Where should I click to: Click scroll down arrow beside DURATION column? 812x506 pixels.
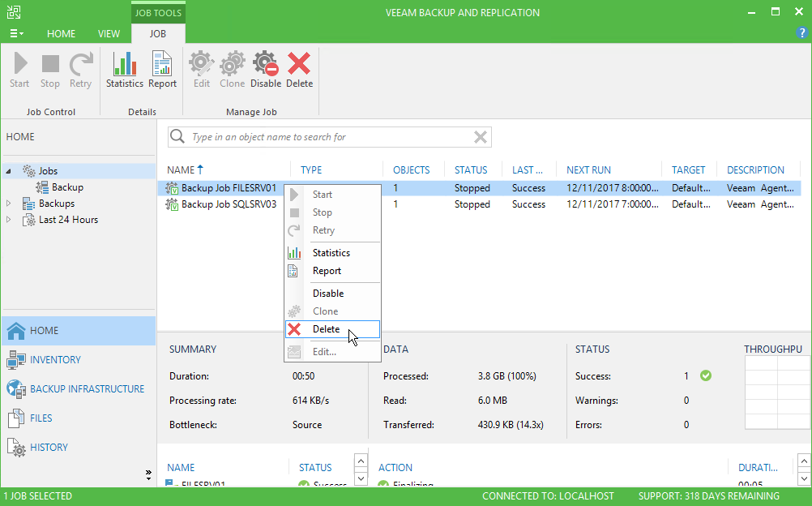(804, 478)
